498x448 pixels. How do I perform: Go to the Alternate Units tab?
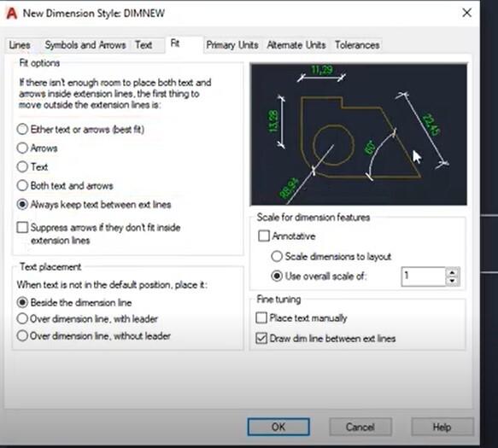296,45
